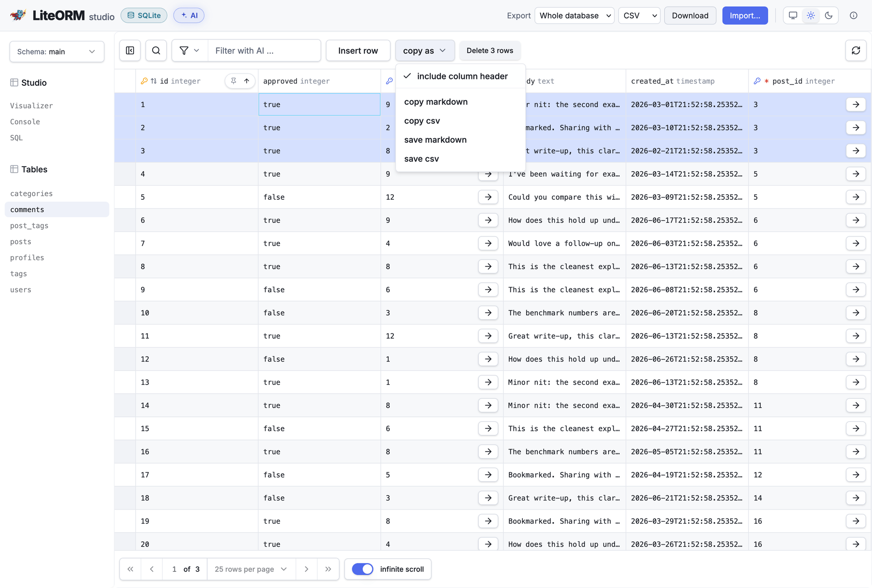Open post_id relation arrow for row 5
872x588 pixels.
[856, 197]
